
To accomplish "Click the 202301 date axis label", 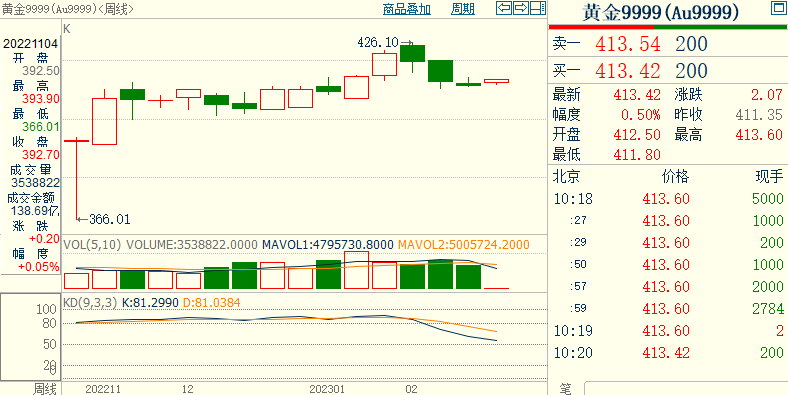I will tap(327, 388).
